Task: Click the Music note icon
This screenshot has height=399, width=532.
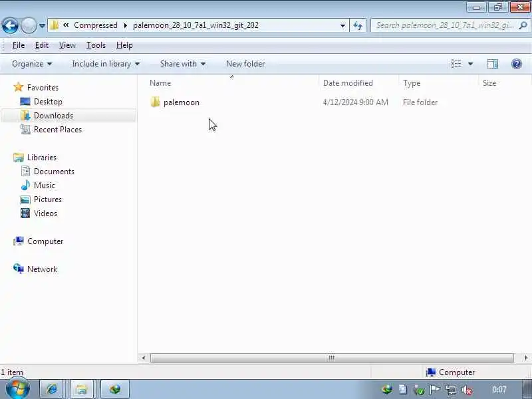Action: point(25,186)
